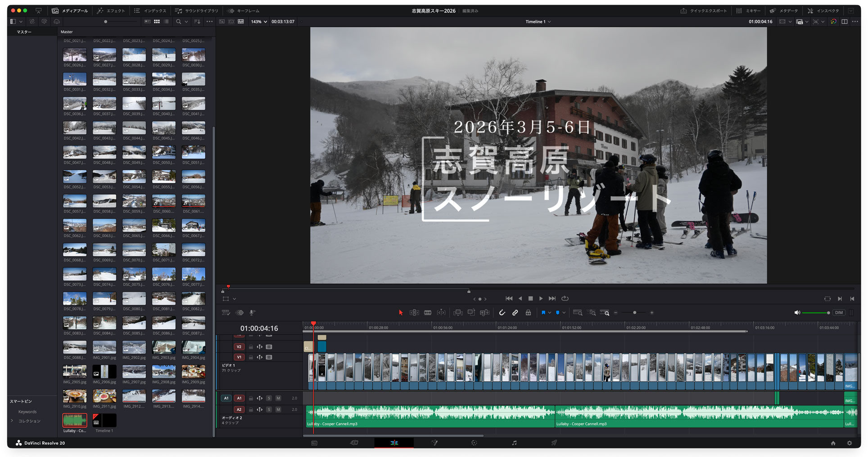Lock the V1 video track
This screenshot has height=457, width=868.
251,357
